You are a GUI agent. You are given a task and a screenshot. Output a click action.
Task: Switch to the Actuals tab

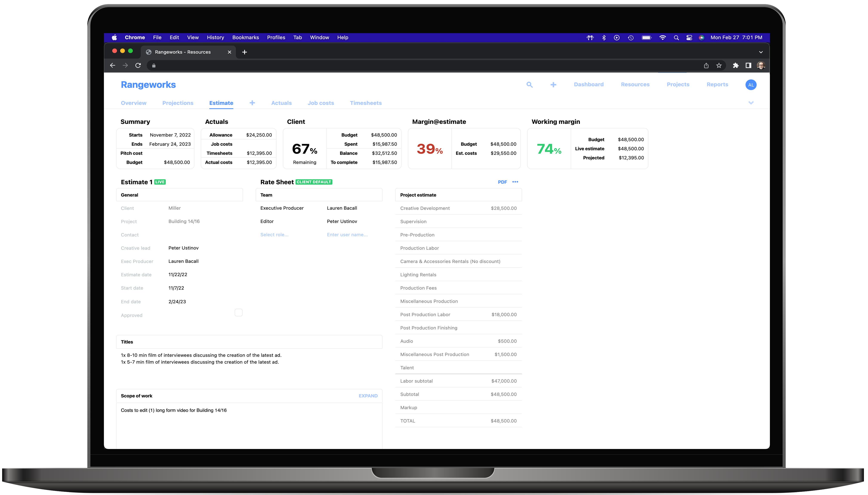point(281,103)
